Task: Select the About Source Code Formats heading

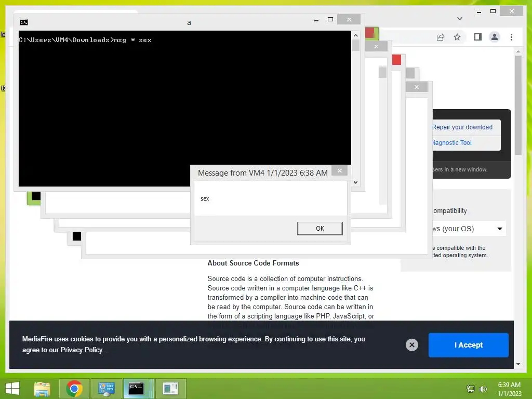Action: click(x=253, y=263)
